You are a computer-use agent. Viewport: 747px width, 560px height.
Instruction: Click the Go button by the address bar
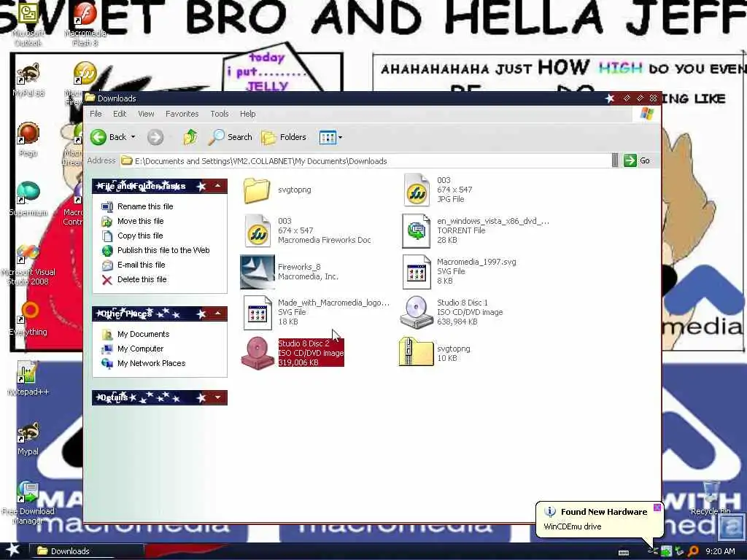(637, 160)
